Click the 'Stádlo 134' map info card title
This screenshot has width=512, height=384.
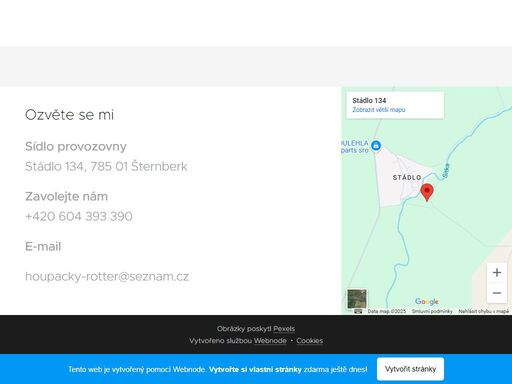(369, 100)
